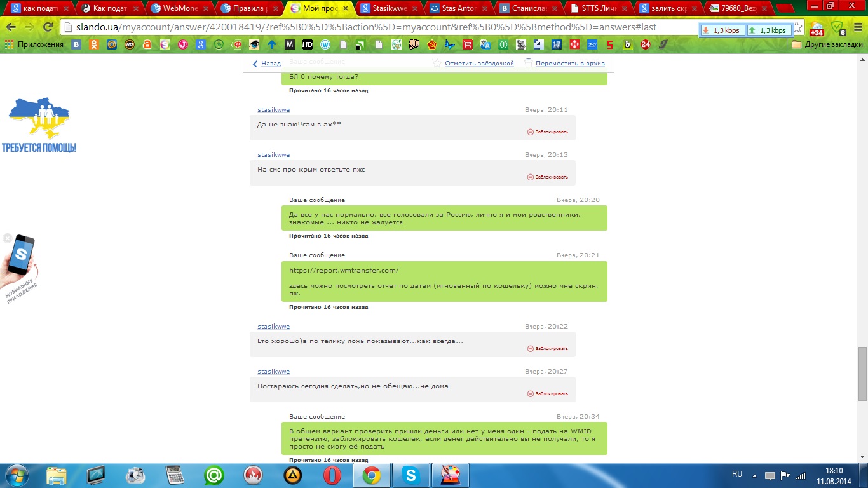
Task: Click the page vertical scrollbar thumb
Action: 862,374
